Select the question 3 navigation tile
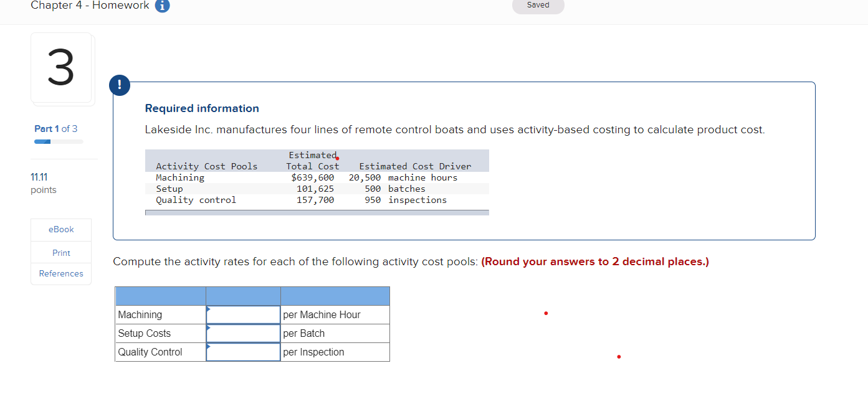The image size is (868, 419). point(62,68)
